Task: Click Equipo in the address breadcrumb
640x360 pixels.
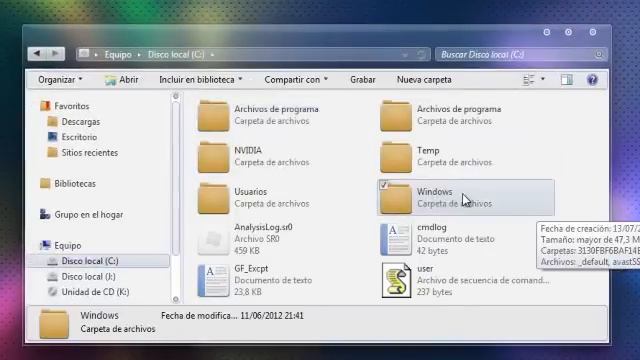Action: [118, 55]
